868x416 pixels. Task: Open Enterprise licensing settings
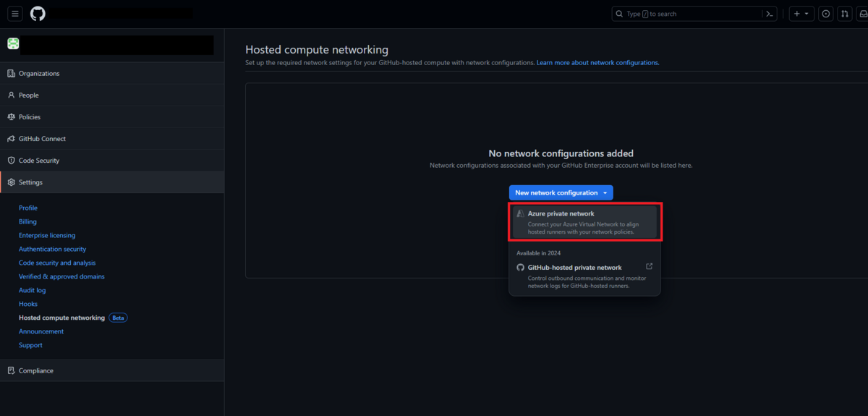pos(47,235)
